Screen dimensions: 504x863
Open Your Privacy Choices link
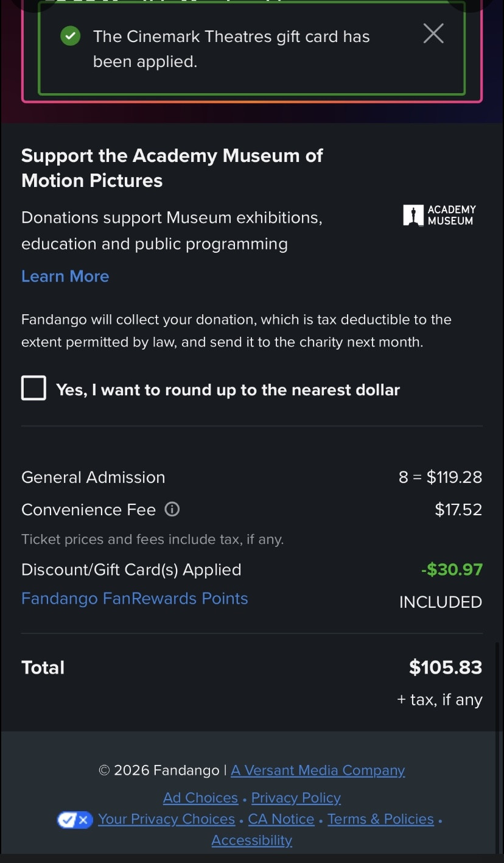(x=166, y=819)
